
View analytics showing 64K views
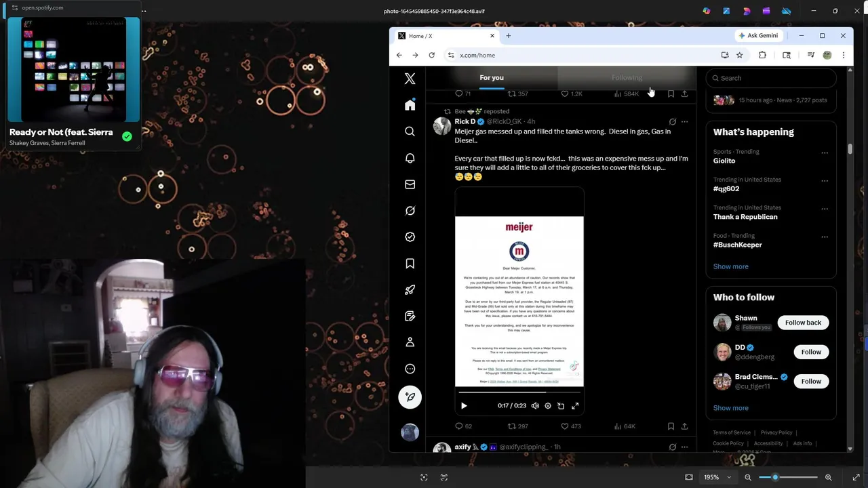click(x=625, y=426)
